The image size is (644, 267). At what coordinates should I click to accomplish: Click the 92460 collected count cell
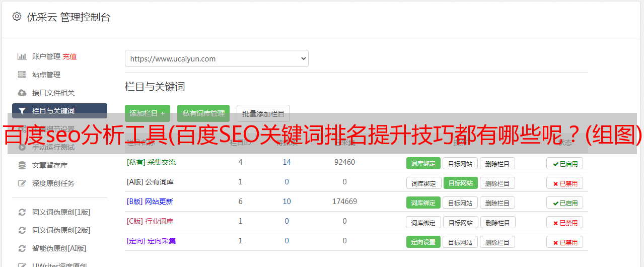[344, 162]
